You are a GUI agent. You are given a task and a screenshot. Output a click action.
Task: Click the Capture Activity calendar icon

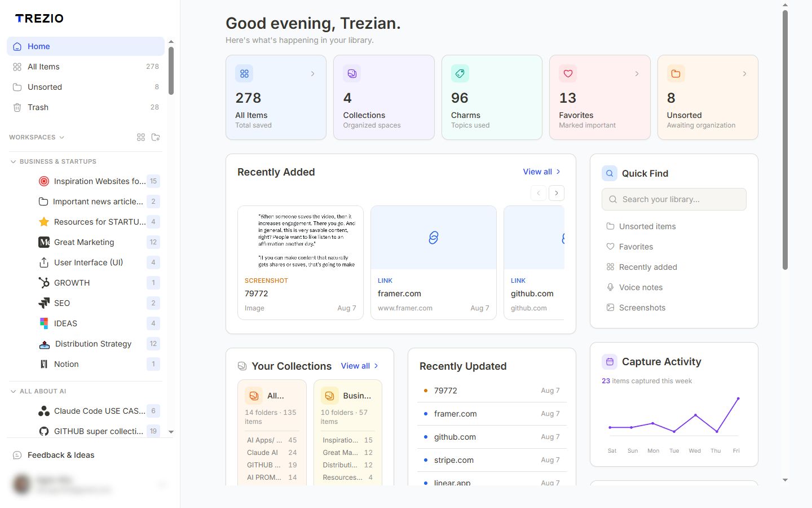pos(610,361)
